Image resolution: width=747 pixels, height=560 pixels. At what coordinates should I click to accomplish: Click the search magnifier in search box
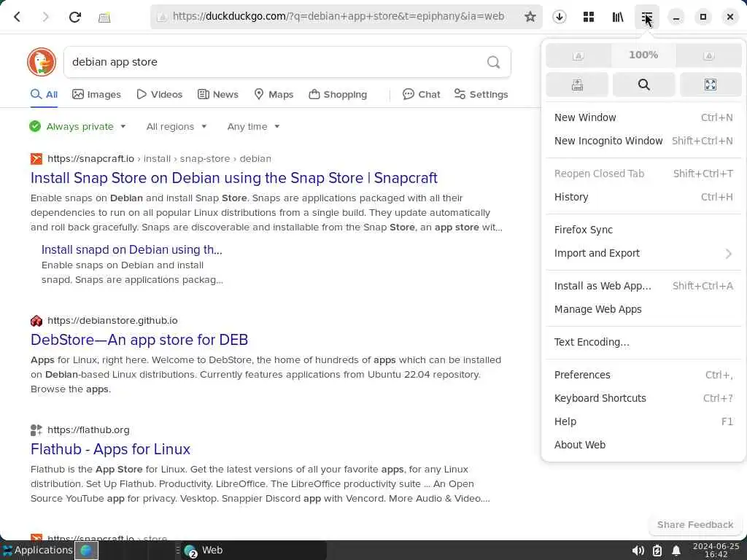click(x=494, y=62)
